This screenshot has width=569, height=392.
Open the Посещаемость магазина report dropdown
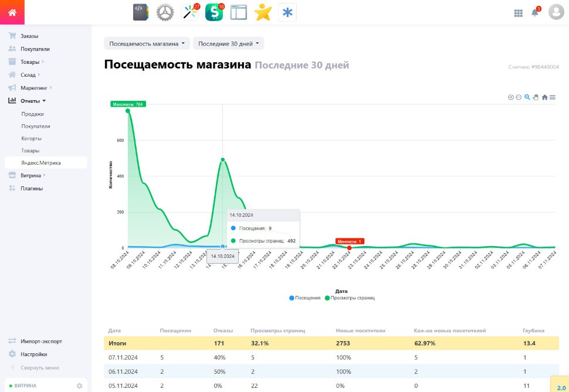pos(147,43)
